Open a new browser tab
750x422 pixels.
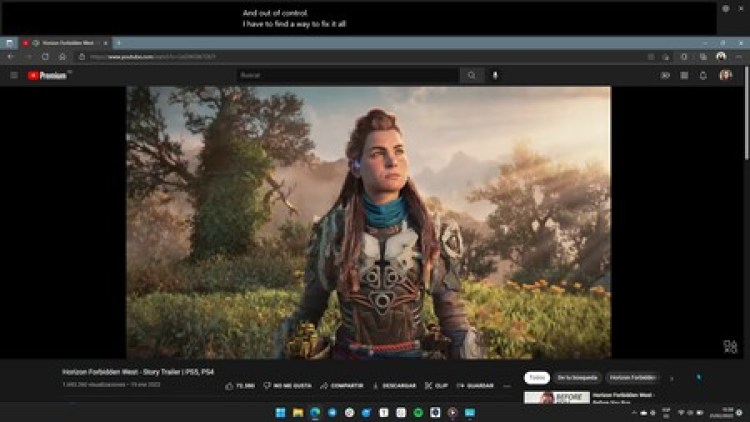click(x=119, y=43)
